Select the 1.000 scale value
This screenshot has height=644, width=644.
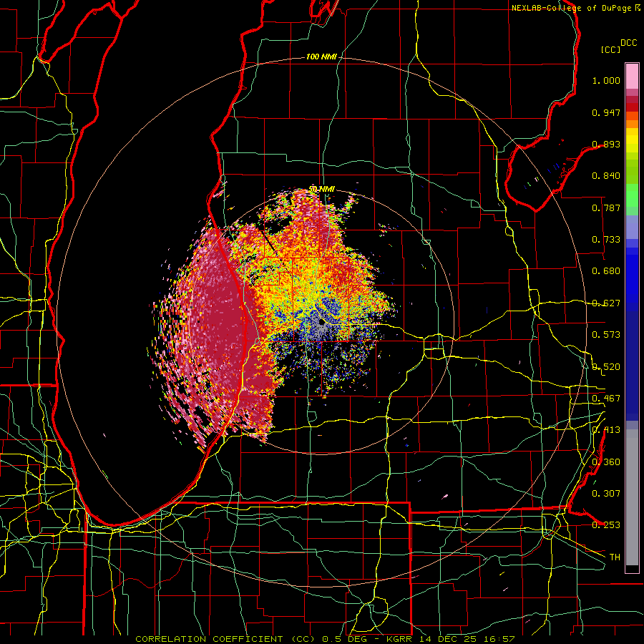point(606,80)
